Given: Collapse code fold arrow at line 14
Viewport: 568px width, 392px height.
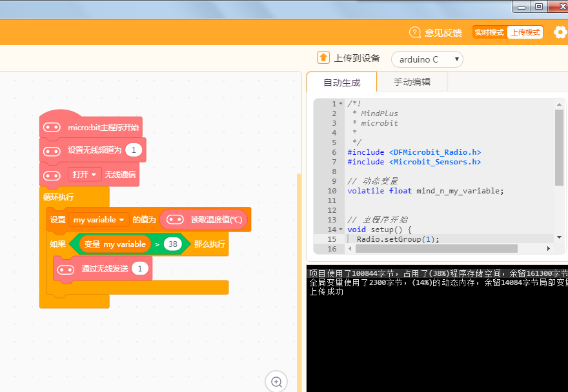Looking at the screenshot, I should tap(341, 230).
